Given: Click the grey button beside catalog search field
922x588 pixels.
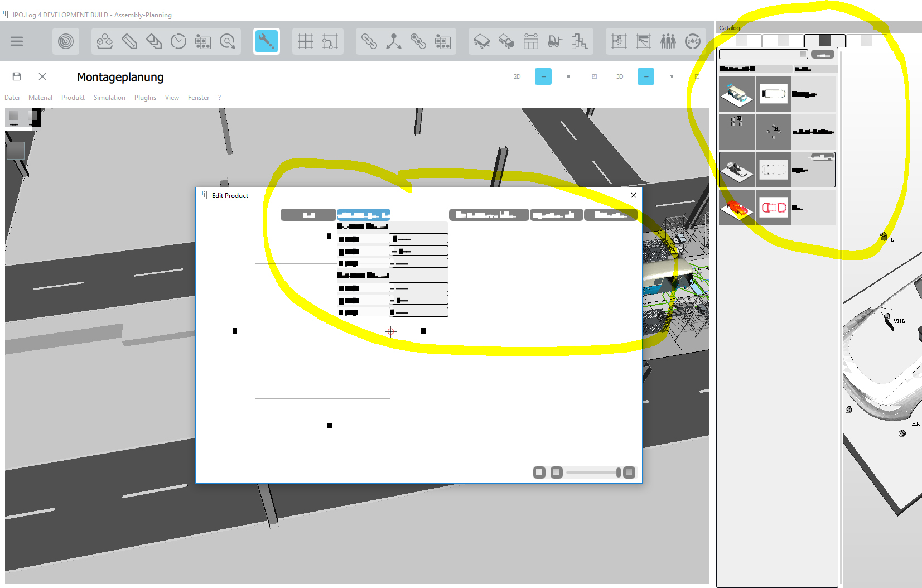Looking at the screenshot, I should pos(822,54).
